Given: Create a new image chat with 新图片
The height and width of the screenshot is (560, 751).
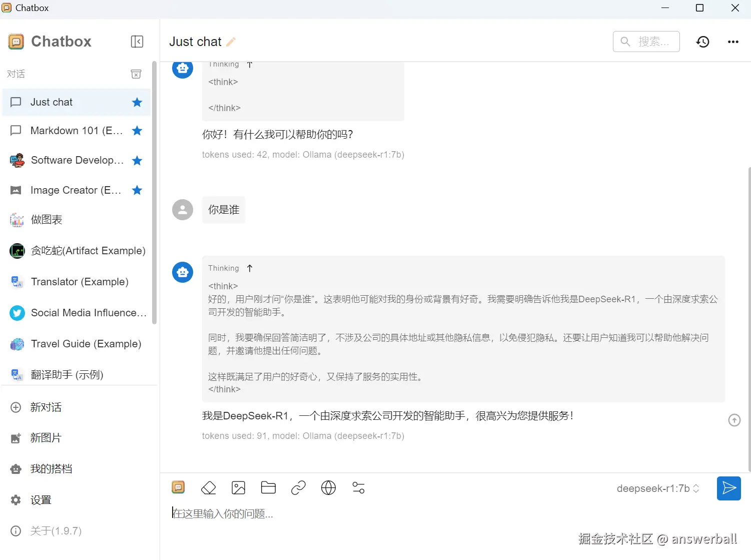Looking at the screenshot, I should click(x=80, y=438).
